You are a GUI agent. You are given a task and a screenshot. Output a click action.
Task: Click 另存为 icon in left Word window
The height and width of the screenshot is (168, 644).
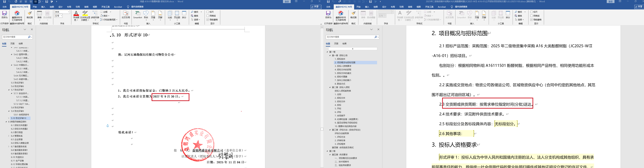[5, 15]
